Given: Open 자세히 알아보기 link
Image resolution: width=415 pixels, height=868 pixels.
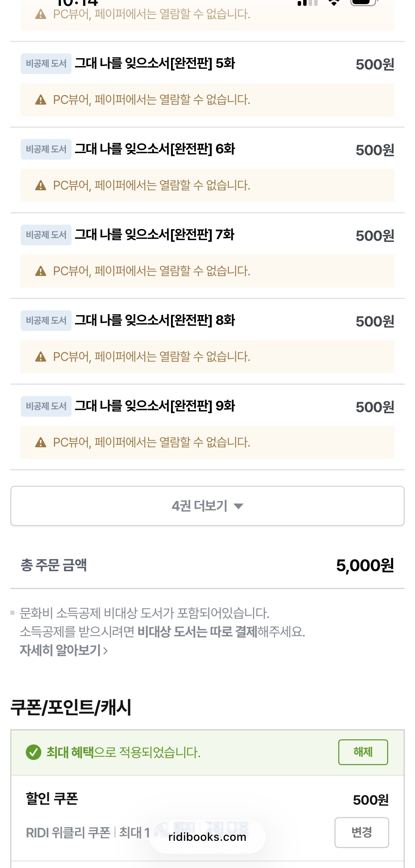Looking at the screenshot, I should click(x=61, y=650).
